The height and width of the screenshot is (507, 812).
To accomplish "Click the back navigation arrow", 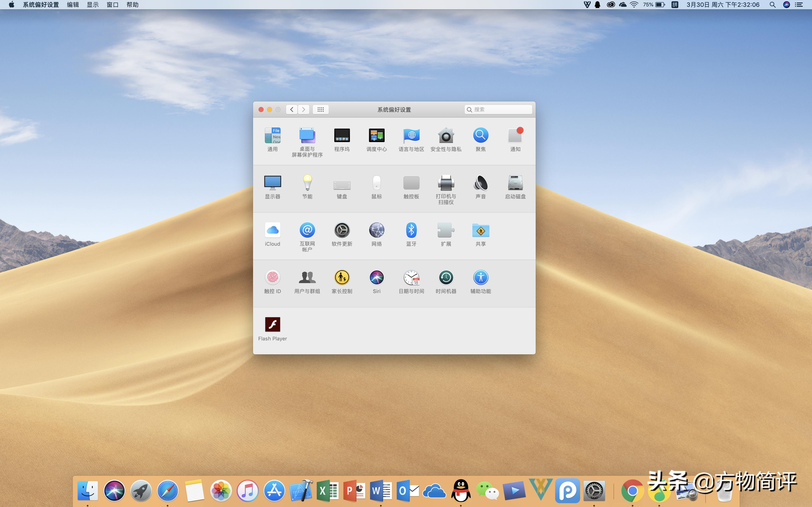I will [x=292, y=110].
